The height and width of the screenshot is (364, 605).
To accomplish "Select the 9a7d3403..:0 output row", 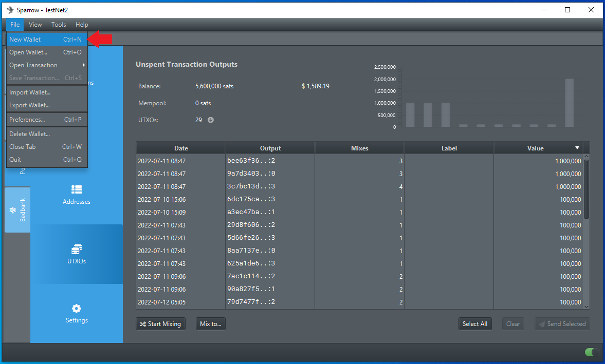I will pos(360,174).
